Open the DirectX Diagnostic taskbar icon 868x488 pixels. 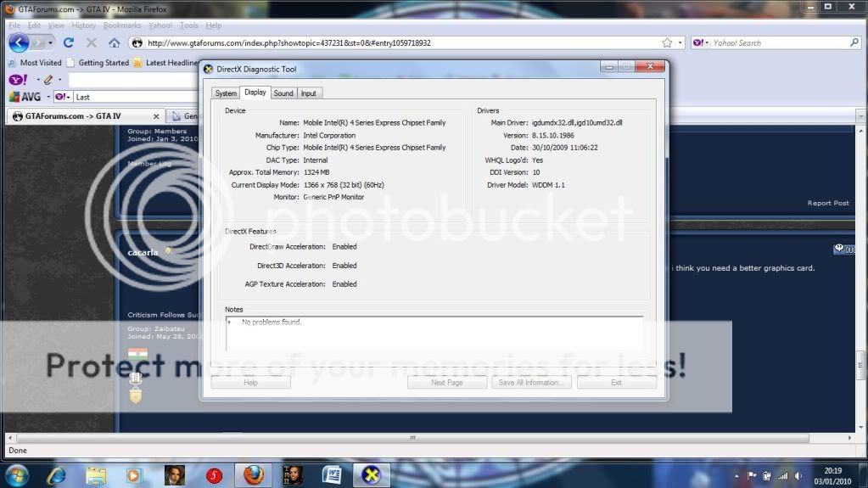pos(372,475)
